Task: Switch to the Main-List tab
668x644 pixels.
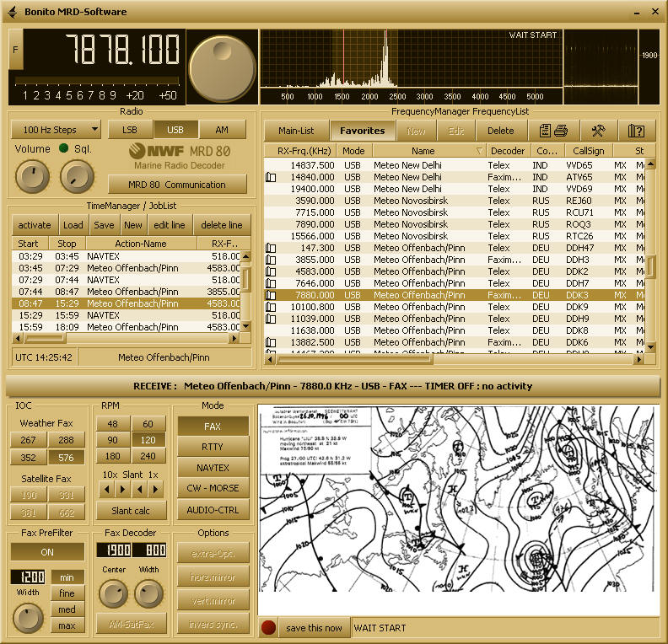Action: (296, 131)
